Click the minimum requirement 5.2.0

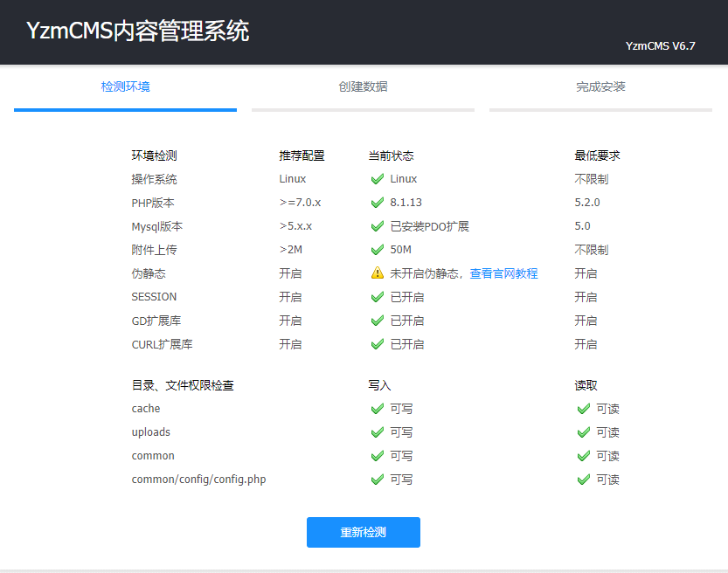587,203
